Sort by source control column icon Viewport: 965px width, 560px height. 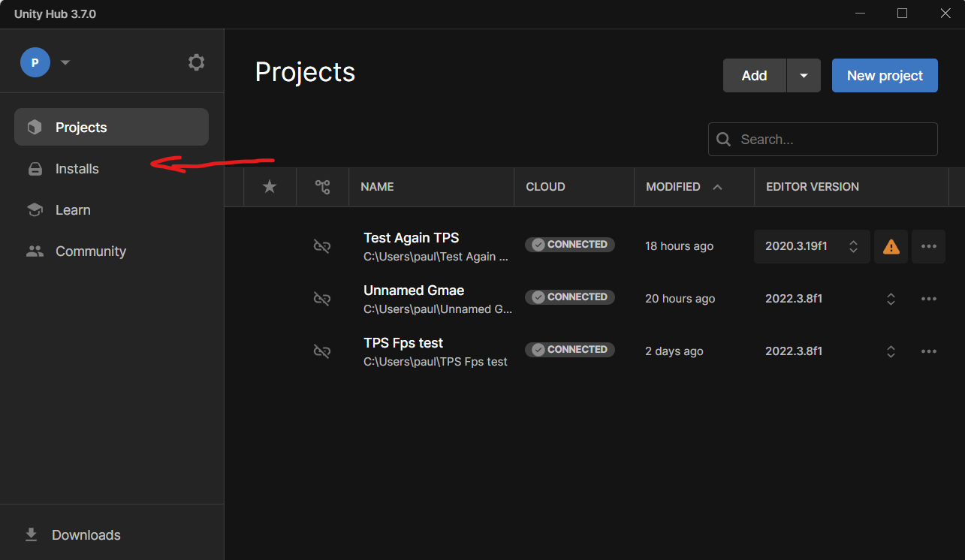pyautogui.click(x=323, y=187)
